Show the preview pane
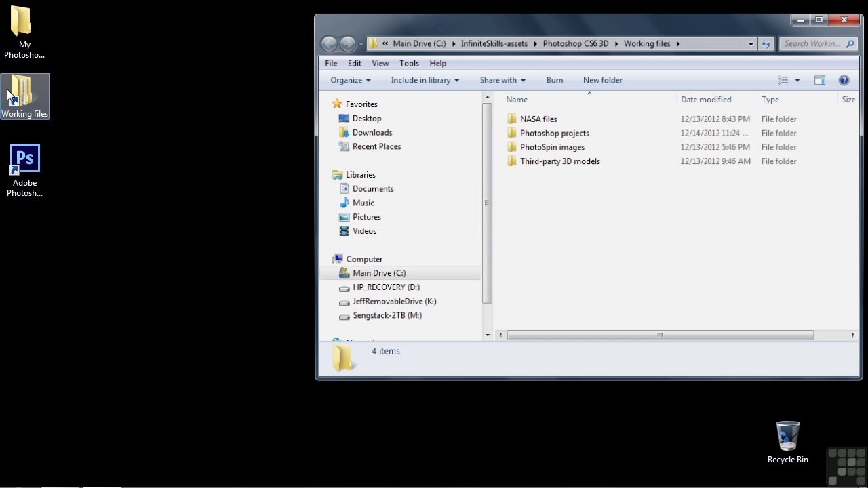Viewport: 868px width, 488px height. 819,80
